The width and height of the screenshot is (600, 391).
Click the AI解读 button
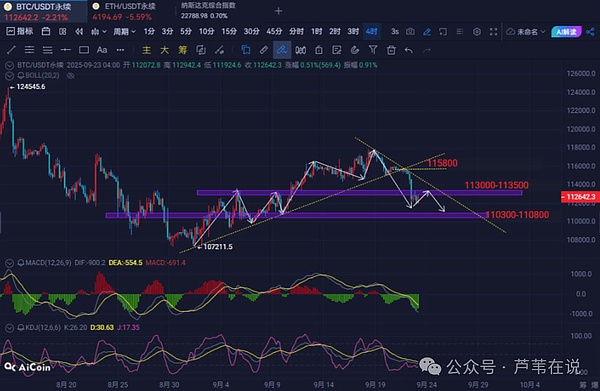566,32
